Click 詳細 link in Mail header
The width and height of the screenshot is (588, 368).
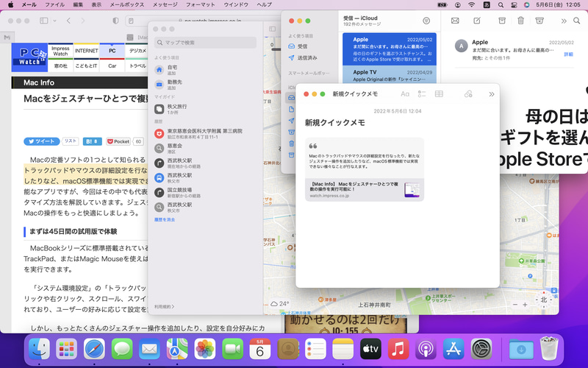click(568, 54)
